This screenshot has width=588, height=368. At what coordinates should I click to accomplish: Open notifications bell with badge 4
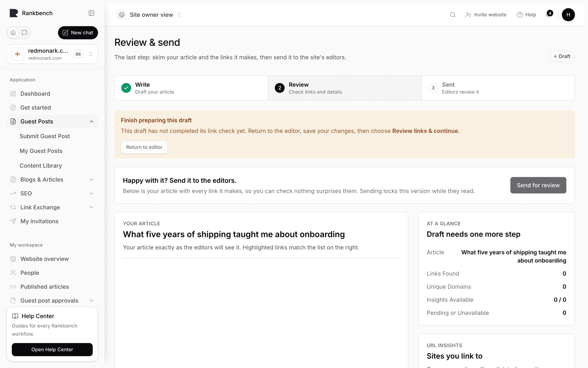tap(549, 14)
